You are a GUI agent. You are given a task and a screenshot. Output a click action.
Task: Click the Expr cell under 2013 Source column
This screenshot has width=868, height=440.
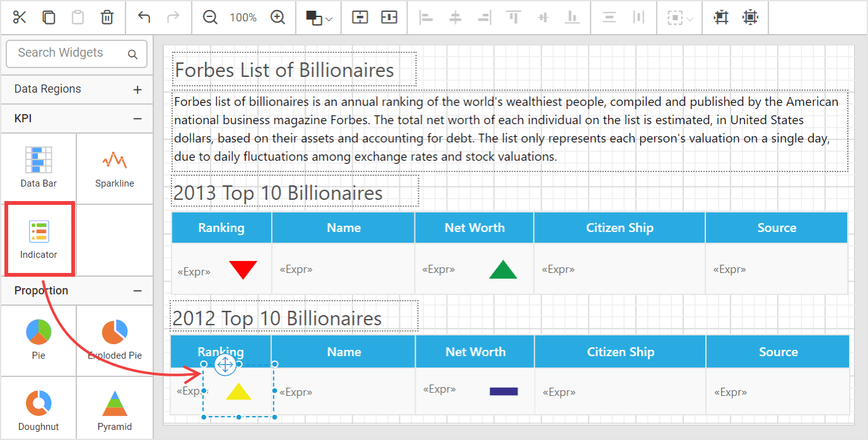(777, 269)
